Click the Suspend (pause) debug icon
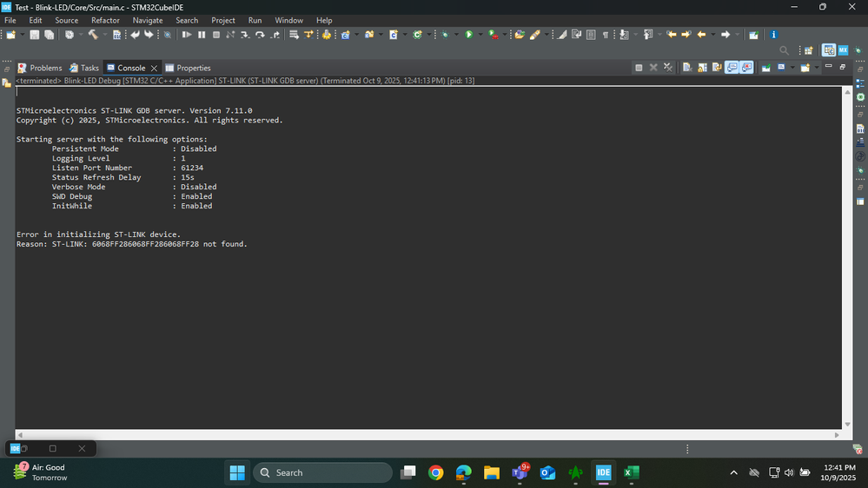868x488 pixels. (202, 35)
